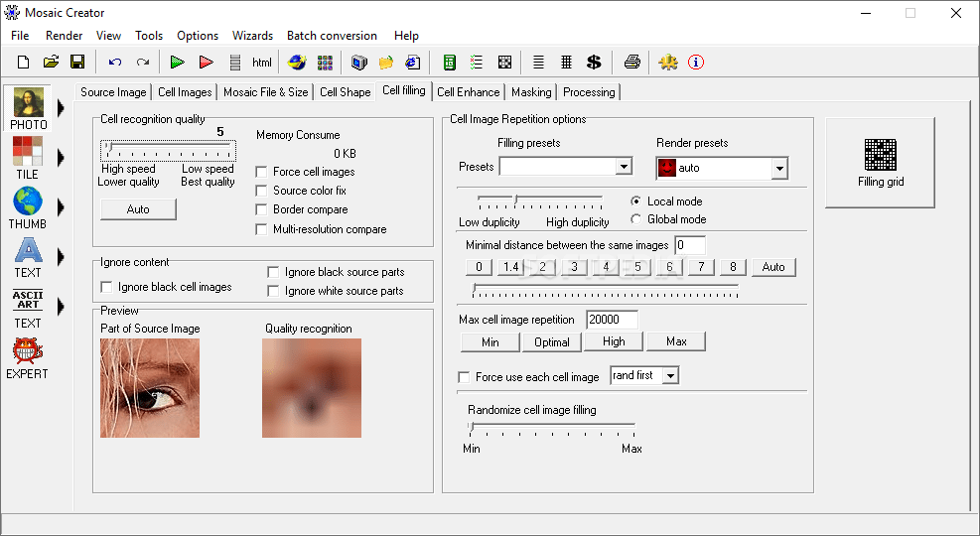The height and width of the screenshot is (536, 980).
Task: Select the Mona Lisa PHOTO mode
Action: click(x=28, y=108)
